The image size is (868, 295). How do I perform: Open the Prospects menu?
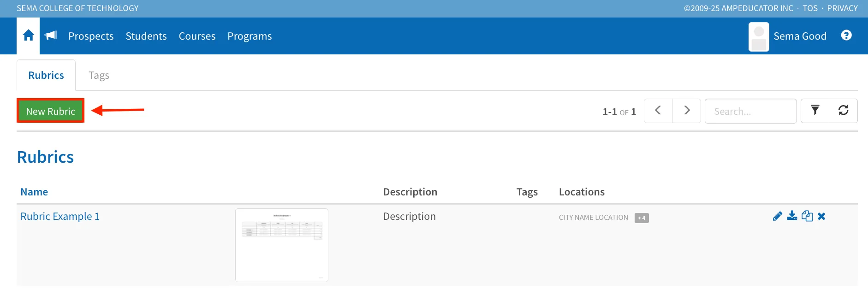(91, 36)
